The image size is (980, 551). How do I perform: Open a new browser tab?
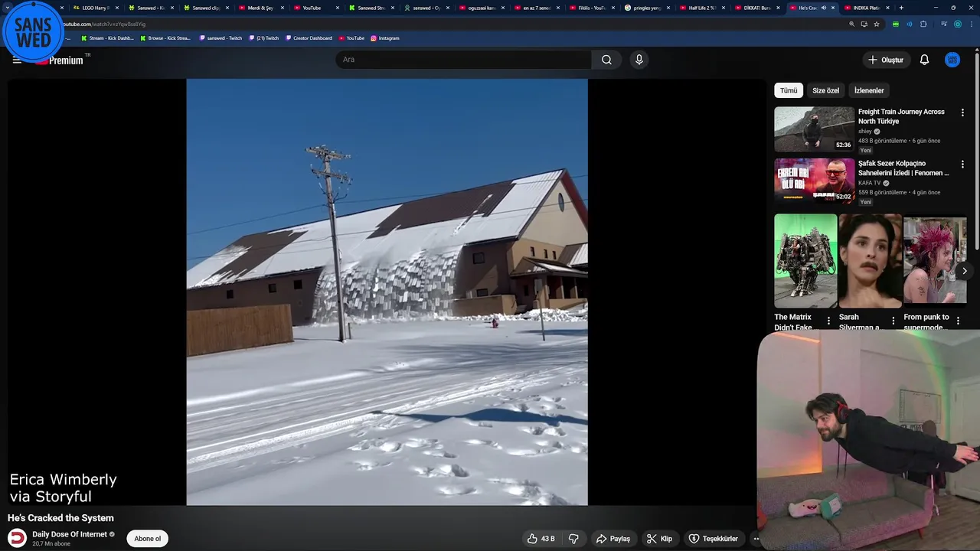pos(901,8)
